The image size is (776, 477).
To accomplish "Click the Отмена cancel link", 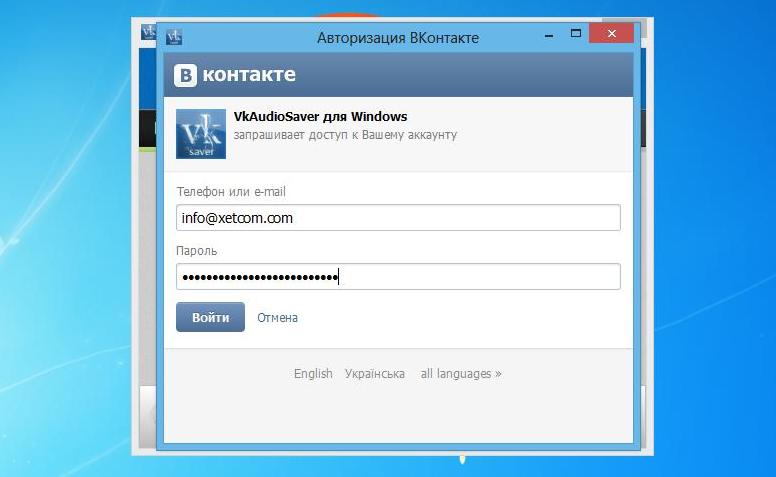I will (x=277, y=318).
